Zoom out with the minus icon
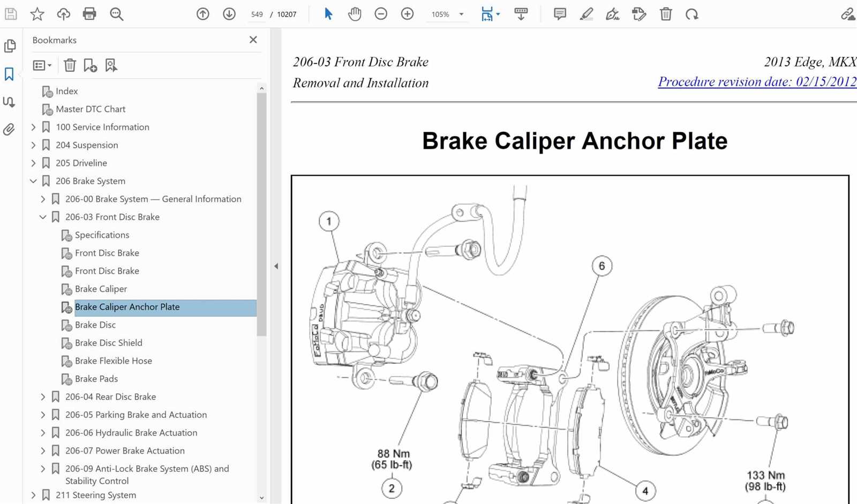 coord(381,14)
